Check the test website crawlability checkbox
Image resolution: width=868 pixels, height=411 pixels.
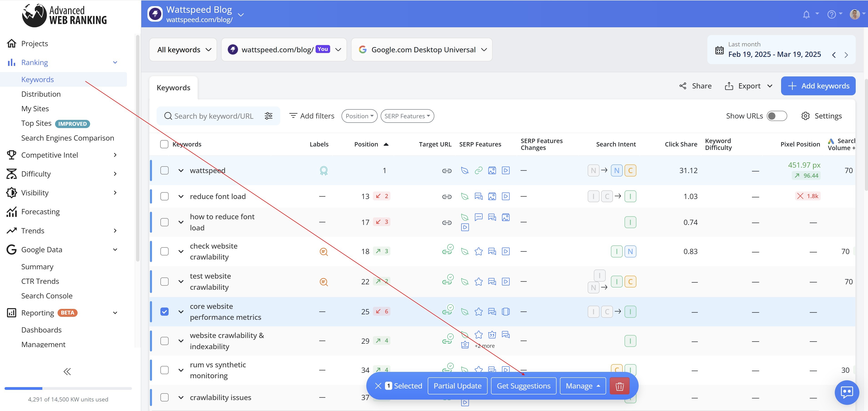(164, 282)
